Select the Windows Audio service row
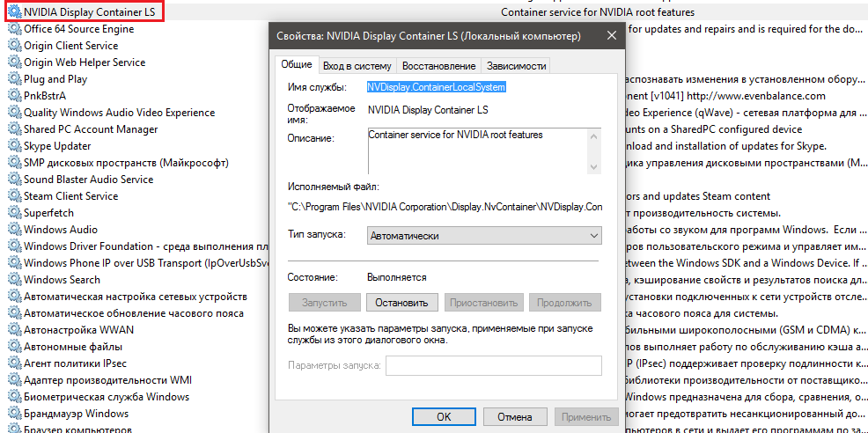Image resolution: width=868 pixels, height=433 pixels. 61,229
